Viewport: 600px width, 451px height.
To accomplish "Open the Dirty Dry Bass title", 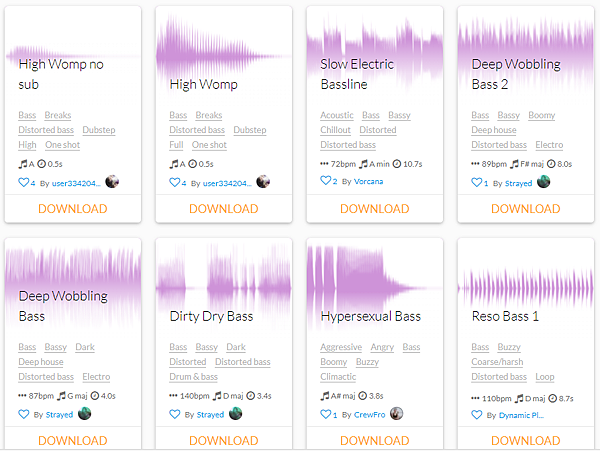I will (x=211, y=316).
